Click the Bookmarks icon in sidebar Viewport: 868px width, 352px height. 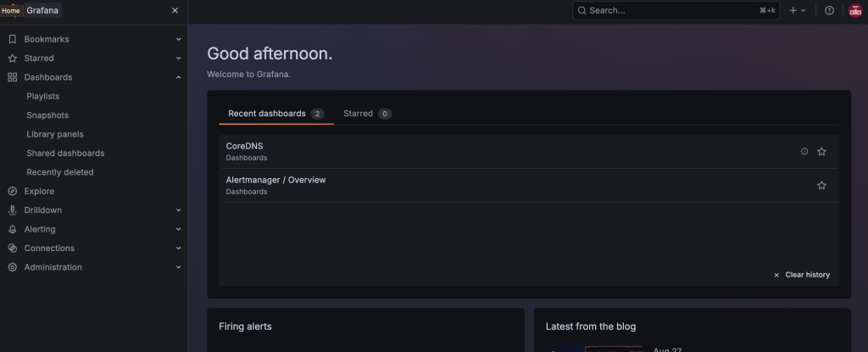[12, 39]
